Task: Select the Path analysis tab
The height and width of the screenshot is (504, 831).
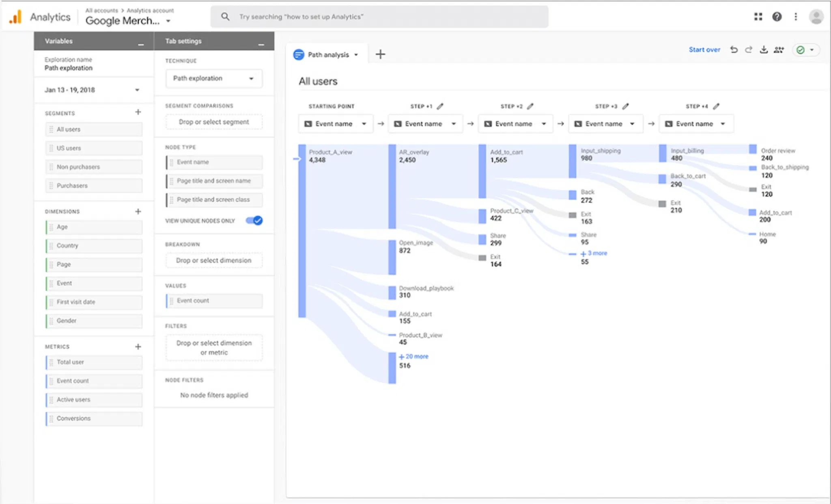Action: point(328,55)
